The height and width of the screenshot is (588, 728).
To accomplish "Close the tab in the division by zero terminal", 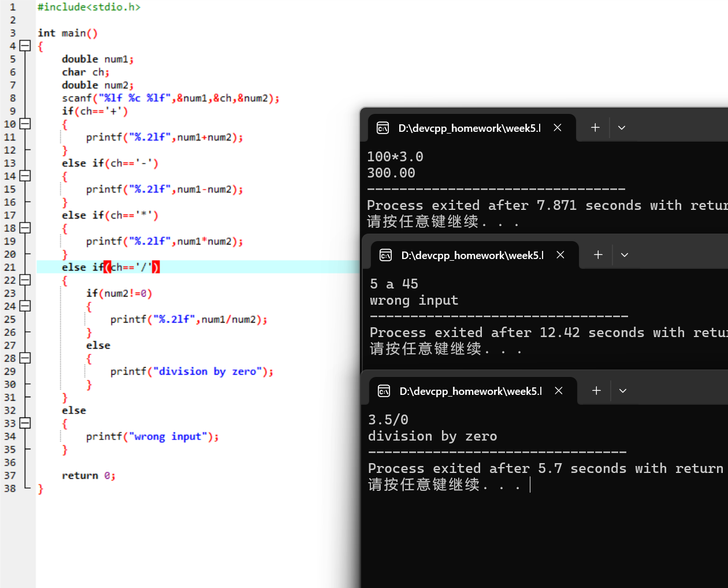I will tap(559, 391).
